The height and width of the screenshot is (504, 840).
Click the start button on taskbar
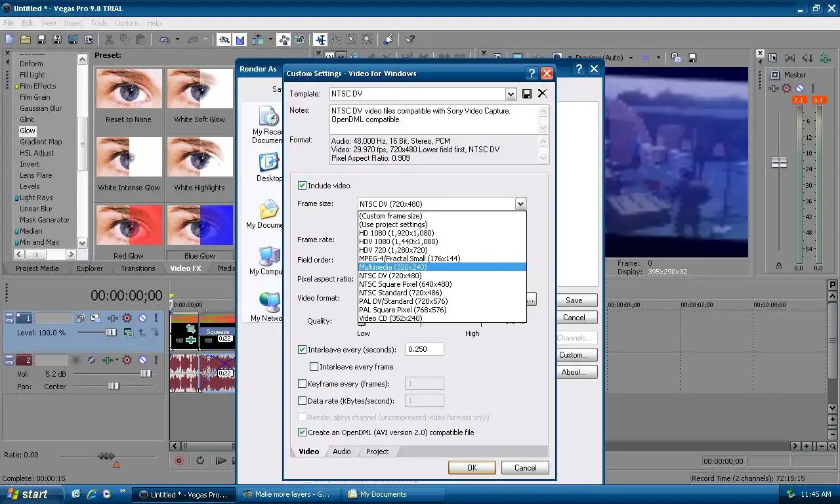tap(31, 494)
